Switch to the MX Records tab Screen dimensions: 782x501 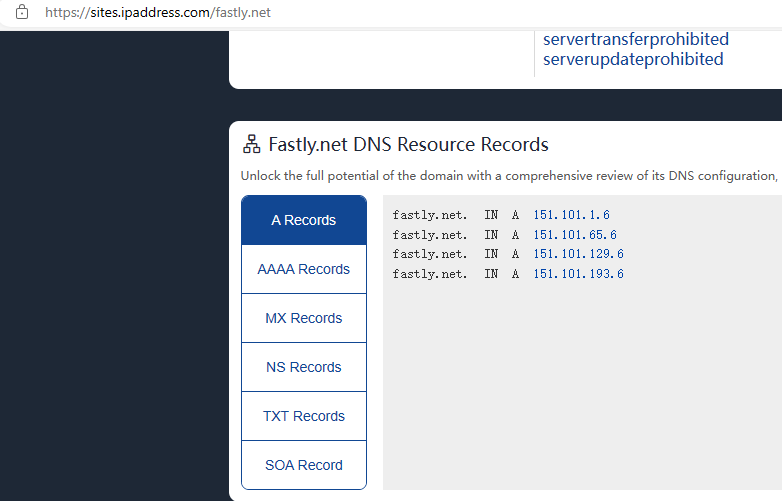[x=304, y=318]
